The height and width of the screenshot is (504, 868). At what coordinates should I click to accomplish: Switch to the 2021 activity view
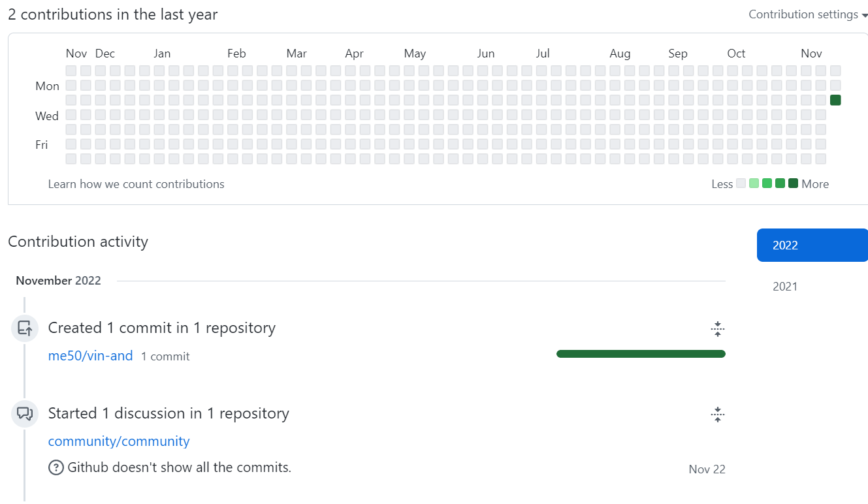click(x=785, y=286)
